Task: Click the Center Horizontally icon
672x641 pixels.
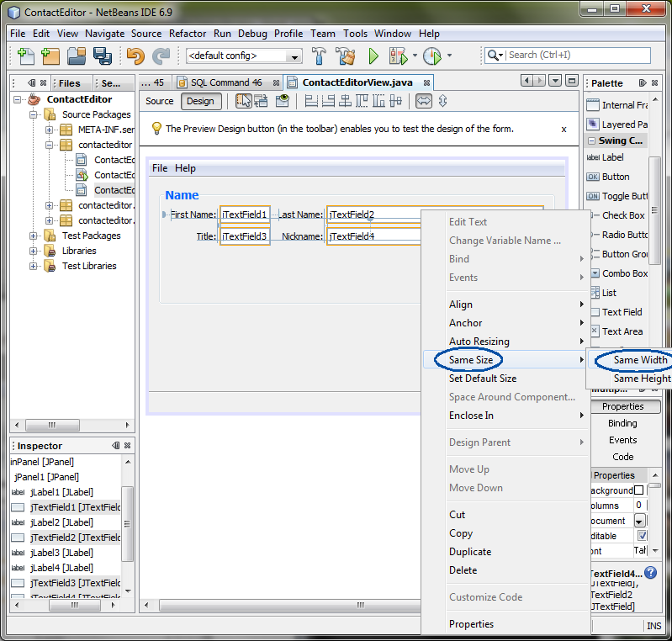Action: point(345,101)
